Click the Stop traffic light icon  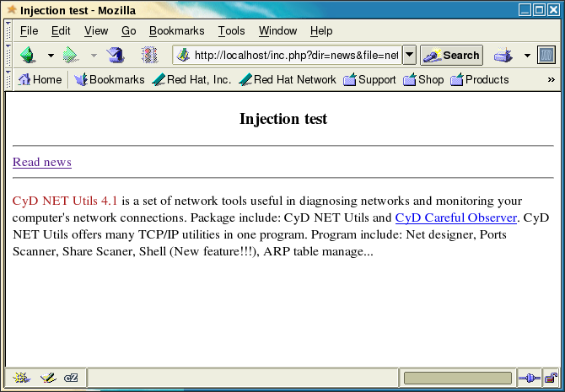click(x=149, y=55)
